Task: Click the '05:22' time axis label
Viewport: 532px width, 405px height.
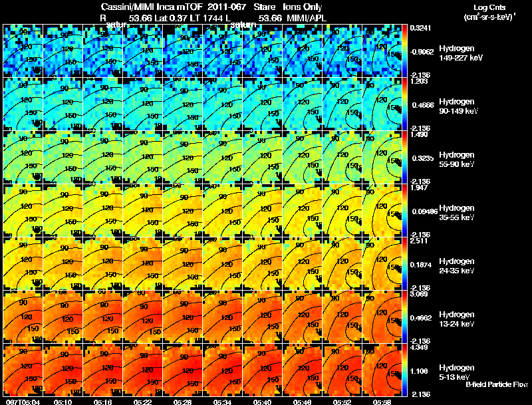Action: point(142,402)
